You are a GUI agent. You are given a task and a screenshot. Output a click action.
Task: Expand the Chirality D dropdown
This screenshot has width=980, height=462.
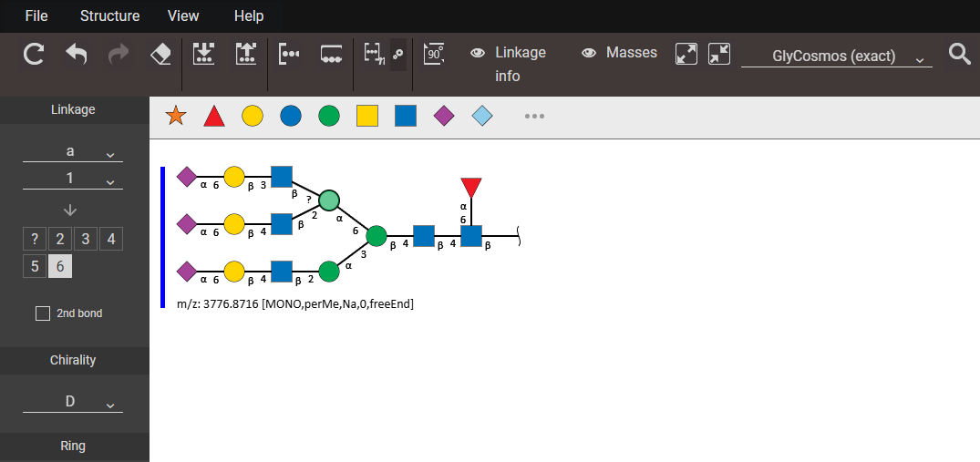(x=73, y=402)
